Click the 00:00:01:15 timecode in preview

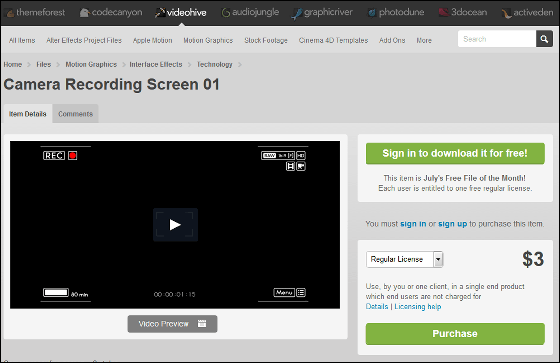point(175,294)
